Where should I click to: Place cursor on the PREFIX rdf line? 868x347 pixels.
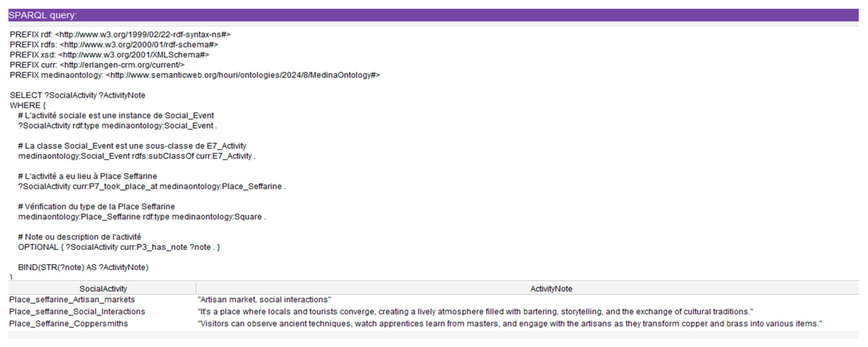120,35
